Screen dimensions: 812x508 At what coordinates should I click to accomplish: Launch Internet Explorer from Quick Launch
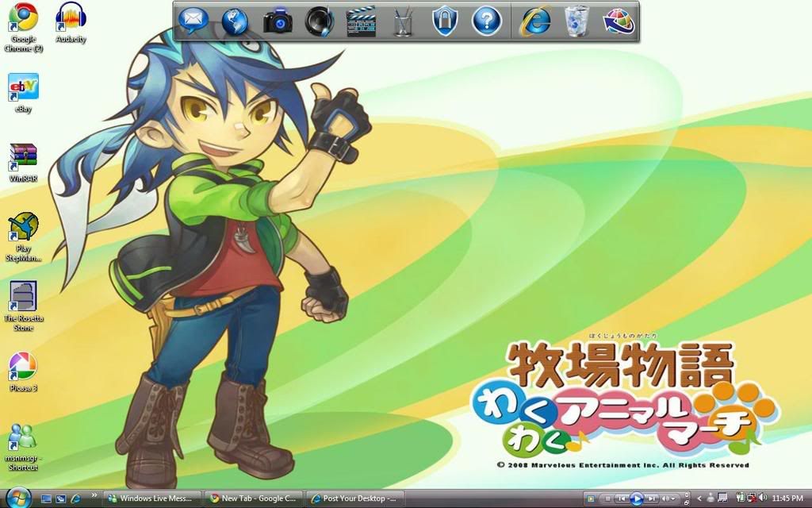76,498
